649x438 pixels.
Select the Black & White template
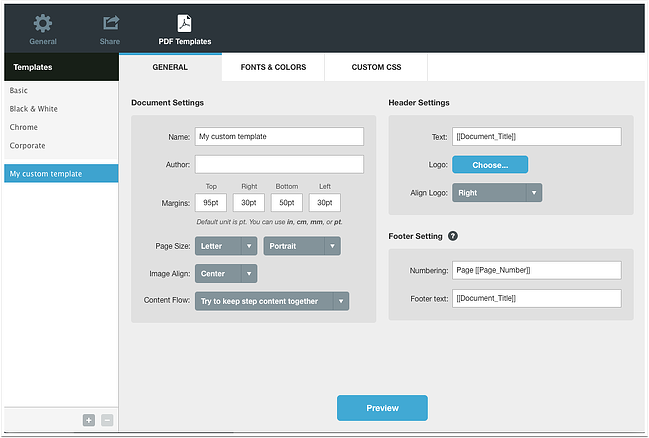click(33, 109)
